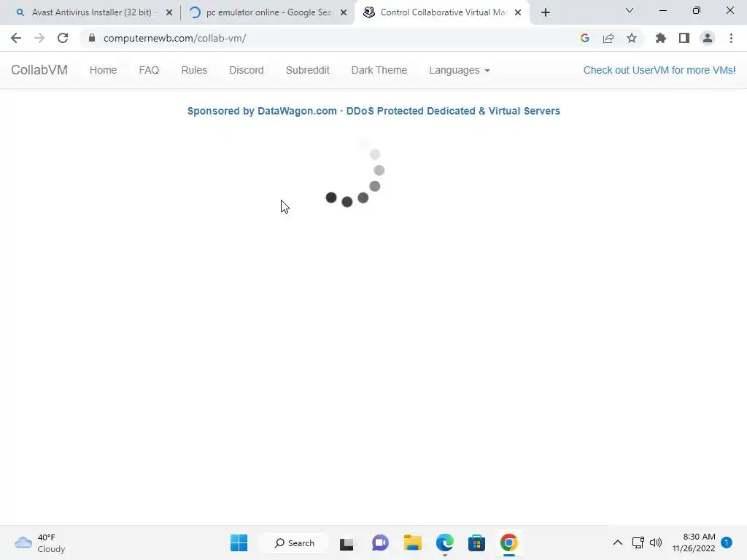Bookmark this page with the star icon
This screenshot has width=747, height=560.
(x=631, y=38)
